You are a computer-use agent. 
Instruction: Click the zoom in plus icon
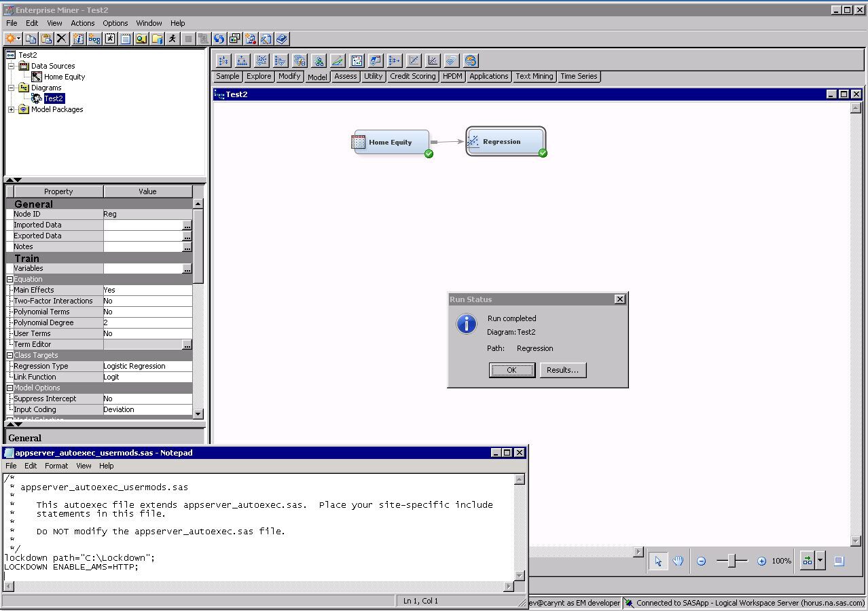[x=761, y=561]
